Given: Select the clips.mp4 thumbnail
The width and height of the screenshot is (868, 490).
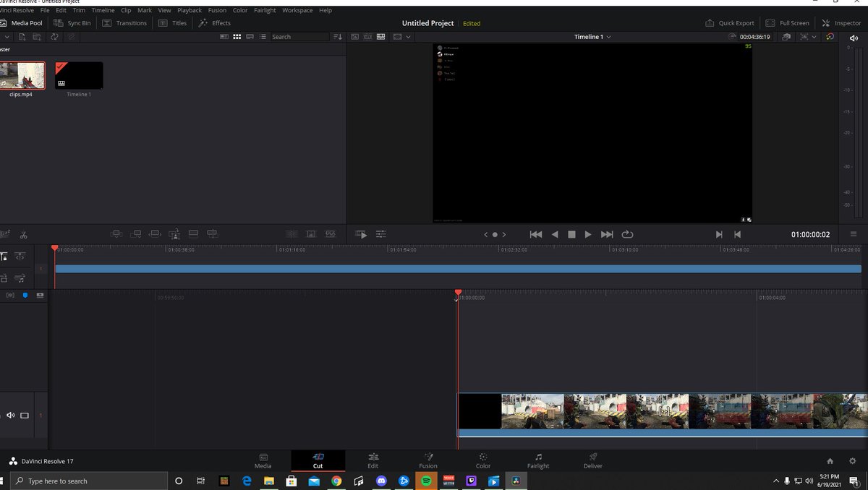Looking at the screenshot, I should tap(22, 75).
